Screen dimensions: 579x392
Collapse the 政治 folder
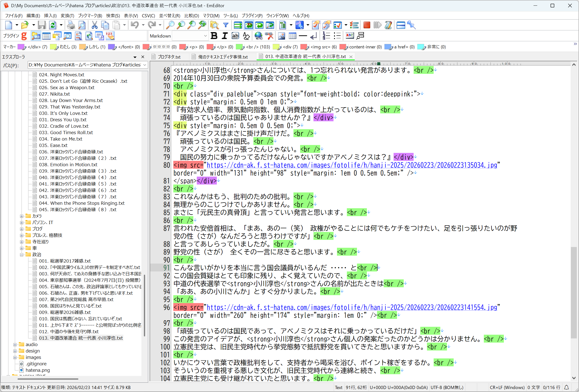(x=22, y=255)
